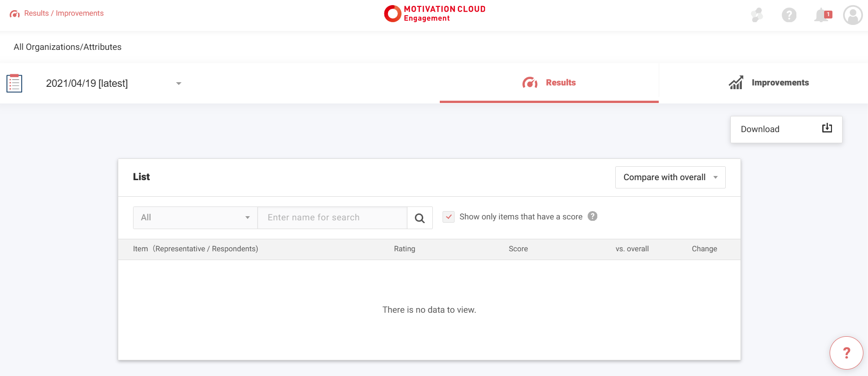Open the notifications bell with one alert
868x376 pixels.
pos(822,15)
